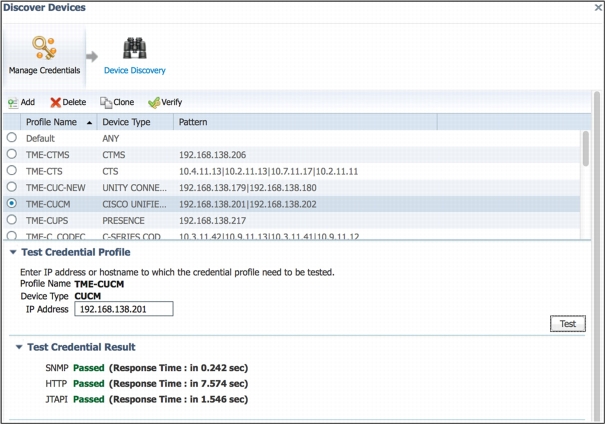The image size is (606, 426).
Task: Click the profile table vertical scrollbar
Action: pyautogui.click(x=586, y=148)
